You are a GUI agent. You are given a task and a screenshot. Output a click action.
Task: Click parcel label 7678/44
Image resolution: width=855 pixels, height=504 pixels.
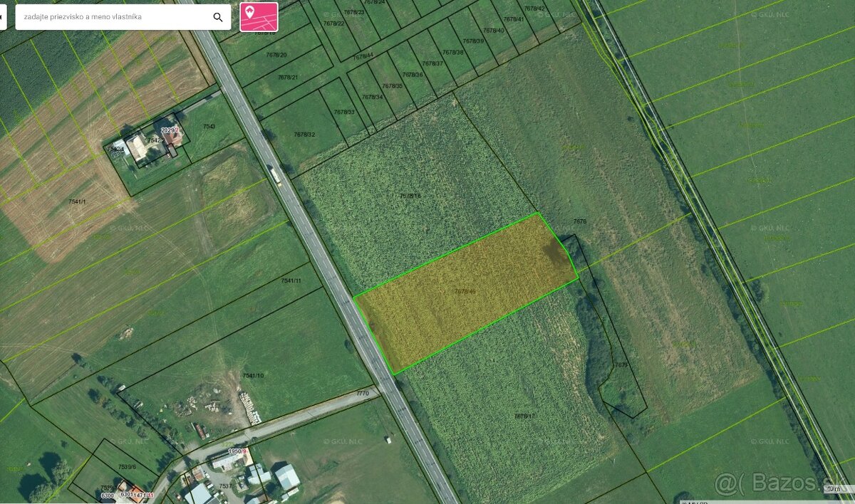(363, 56)
